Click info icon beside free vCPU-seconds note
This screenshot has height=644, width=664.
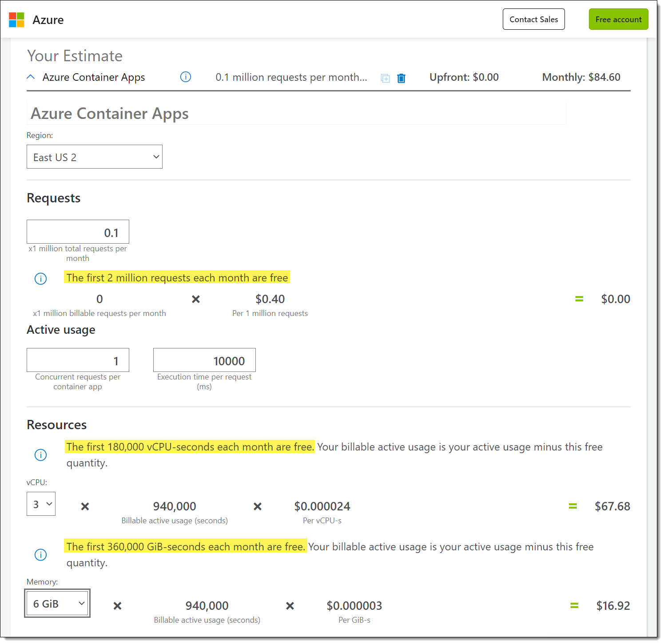(40, 455)
